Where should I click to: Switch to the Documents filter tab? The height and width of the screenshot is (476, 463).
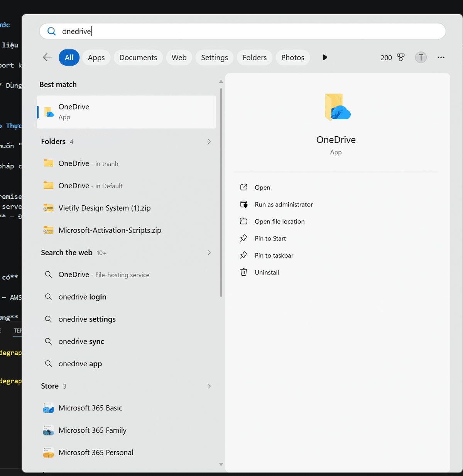[138, 58]
